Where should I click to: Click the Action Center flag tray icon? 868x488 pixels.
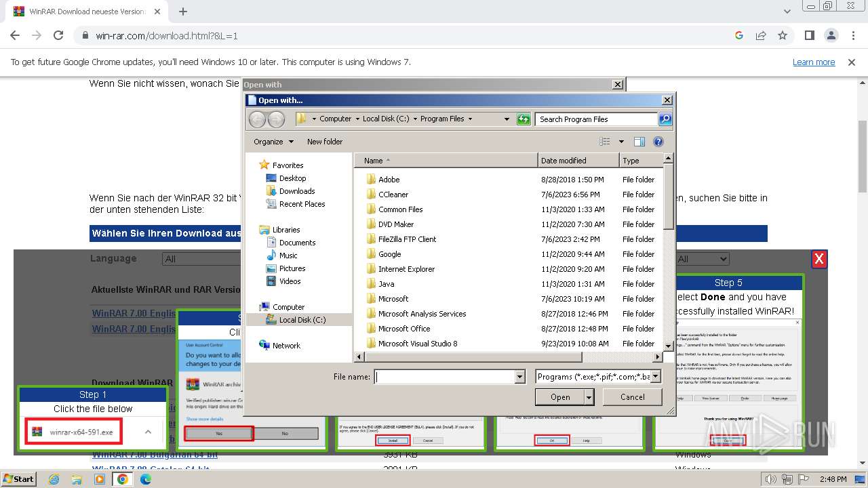pos(804,479)
